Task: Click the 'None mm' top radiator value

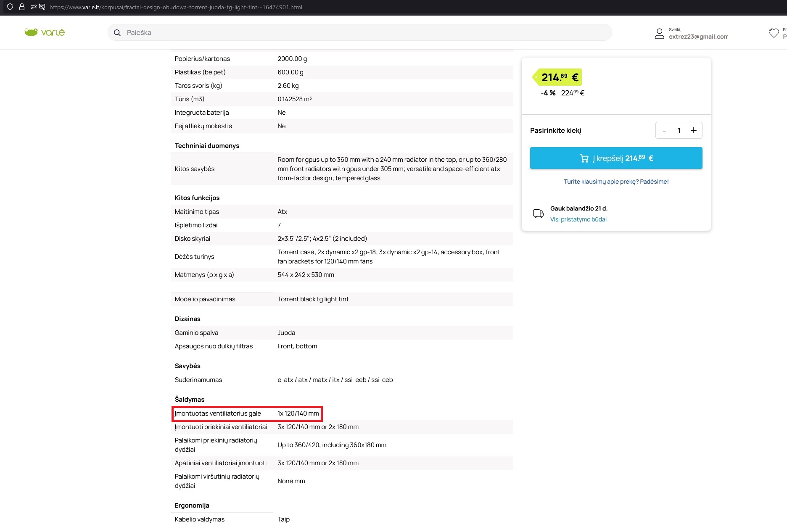Action: pos(291,481)
